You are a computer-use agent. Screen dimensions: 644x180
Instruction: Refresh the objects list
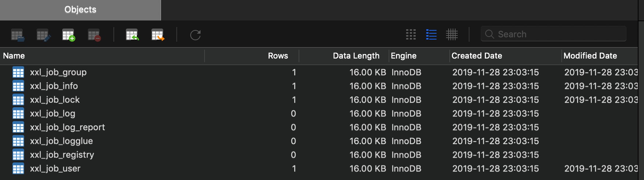(x=195, y=35)
